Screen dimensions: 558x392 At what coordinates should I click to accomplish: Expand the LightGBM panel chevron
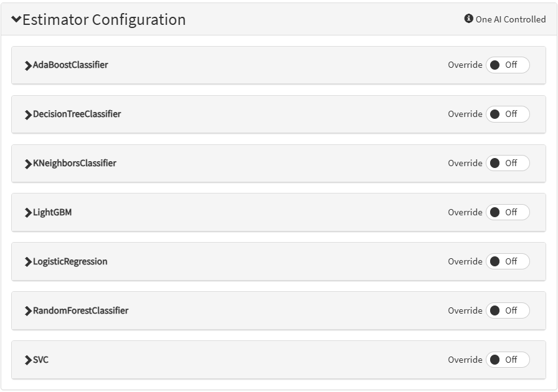[x=28, y=213]
